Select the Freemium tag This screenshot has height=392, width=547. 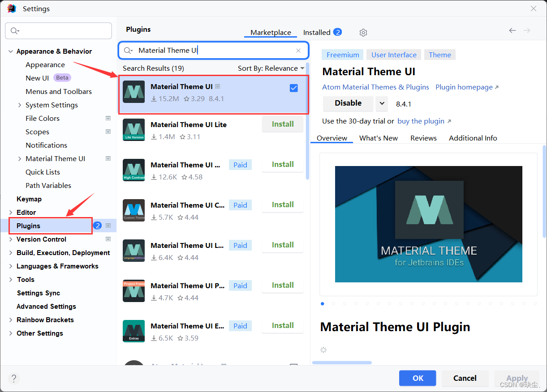[x=343, y=55]
